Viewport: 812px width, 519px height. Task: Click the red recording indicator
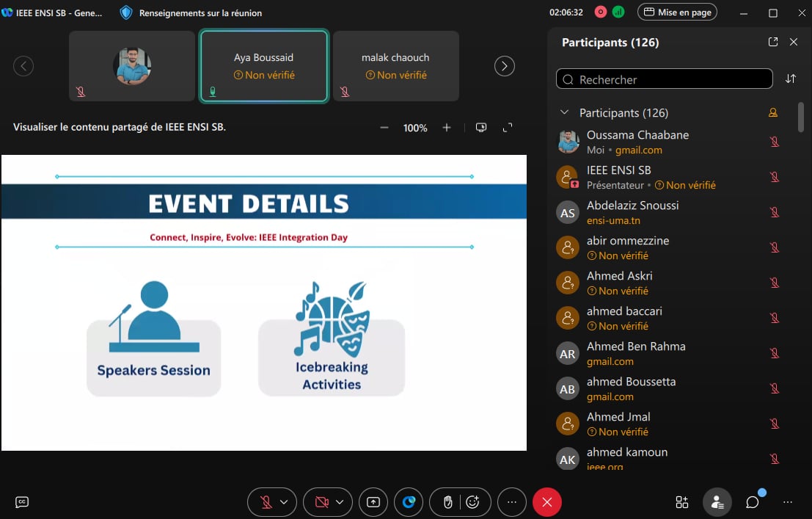[601, 12]
